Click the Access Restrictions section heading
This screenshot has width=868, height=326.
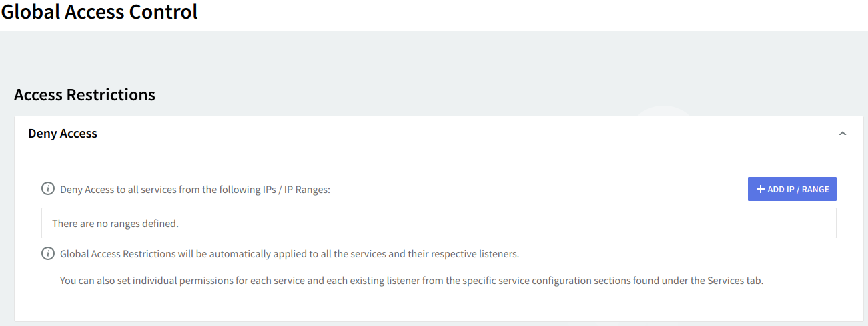coord(85,95)
